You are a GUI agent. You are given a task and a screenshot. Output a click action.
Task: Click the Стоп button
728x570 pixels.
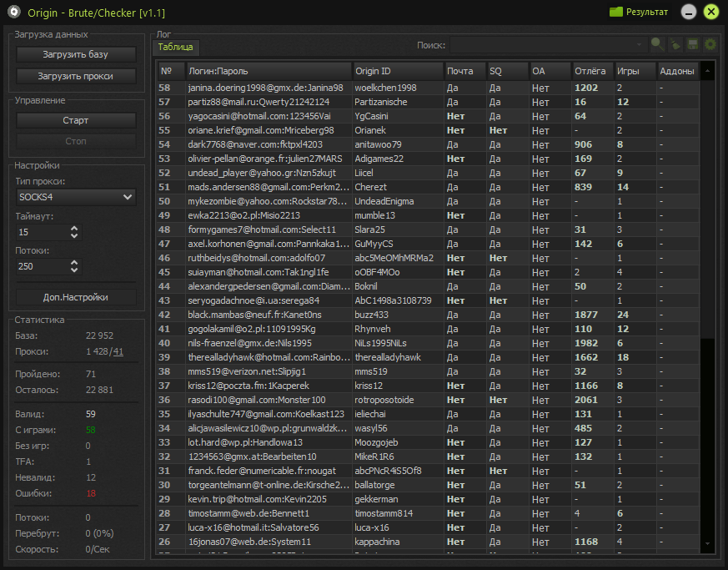pos(76,141)
